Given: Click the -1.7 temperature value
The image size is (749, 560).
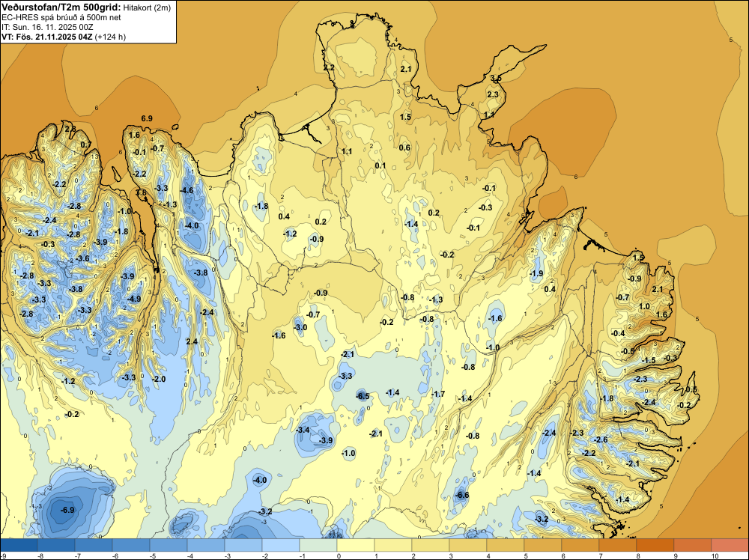Looking at the screenshot, I should click(437, 394).
